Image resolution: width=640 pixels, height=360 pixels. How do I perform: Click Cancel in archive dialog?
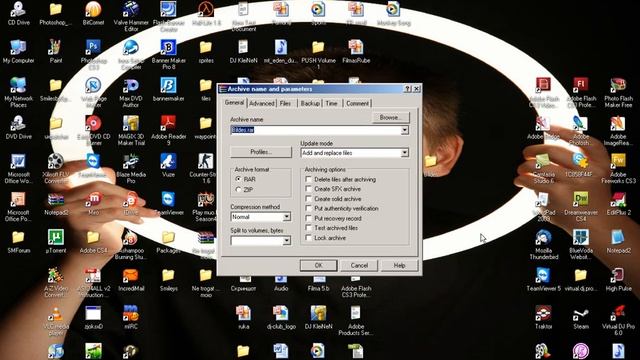(359, 265)
